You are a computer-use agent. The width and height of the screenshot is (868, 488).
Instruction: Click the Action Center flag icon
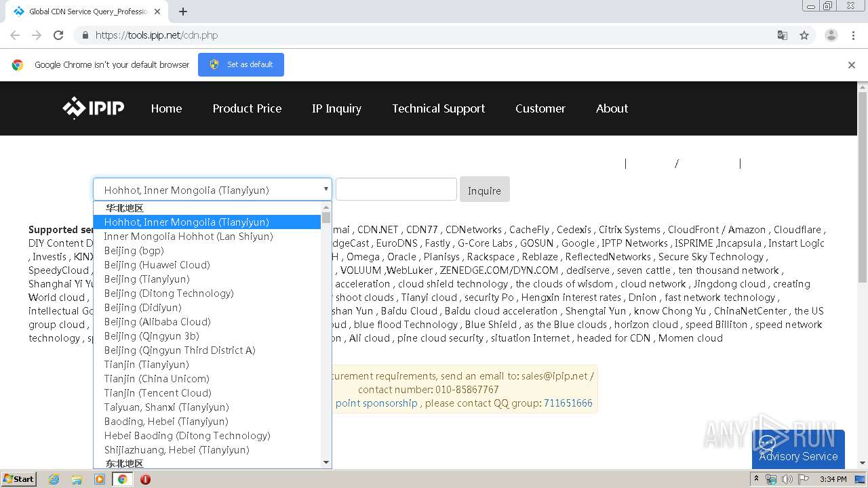pyautogui.click(x=803, y=479)
